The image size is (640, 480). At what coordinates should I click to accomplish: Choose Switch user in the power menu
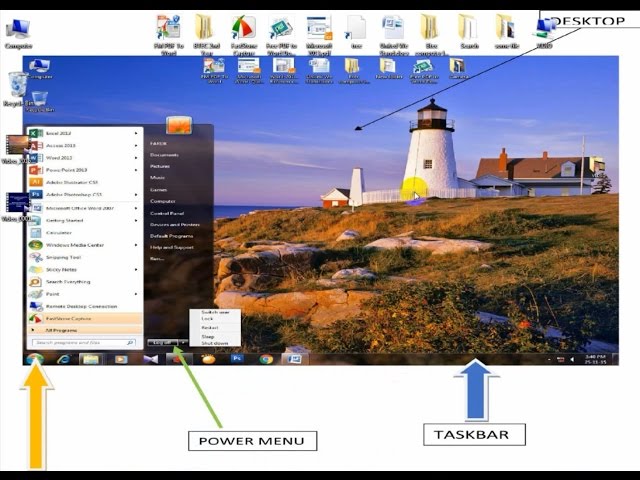tap(215, 312)
